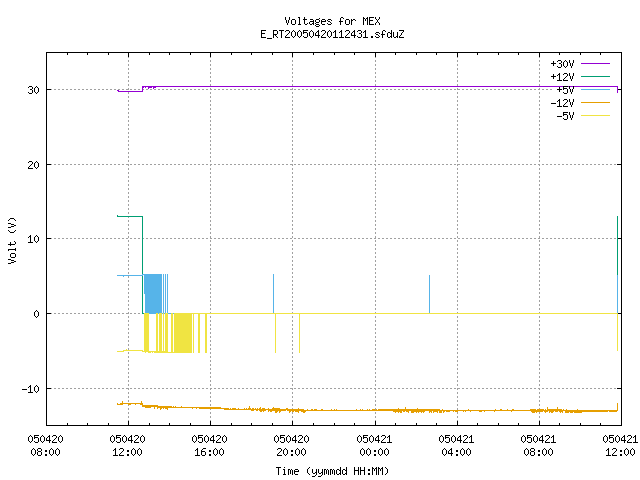The image size is (640, 480).
Task: Click the blue +5V spike near 050420 19:00
Action: click(x=273, y=294)
